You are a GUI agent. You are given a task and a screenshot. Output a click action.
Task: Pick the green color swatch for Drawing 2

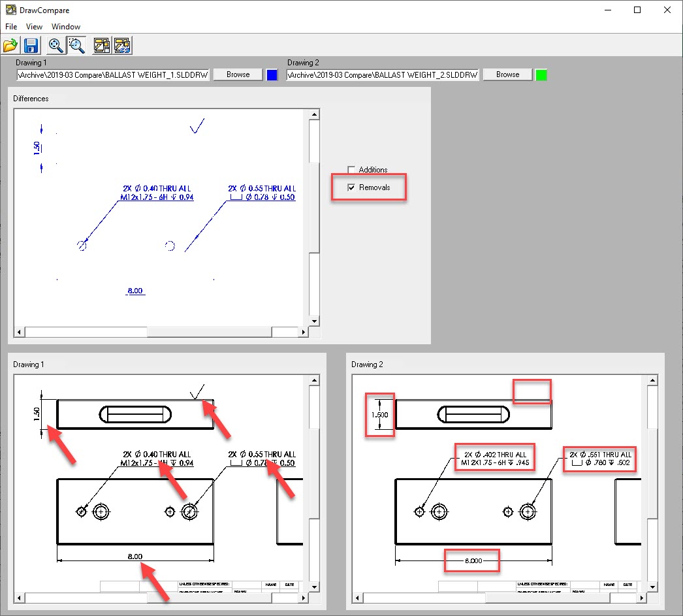tap(541, 75)
